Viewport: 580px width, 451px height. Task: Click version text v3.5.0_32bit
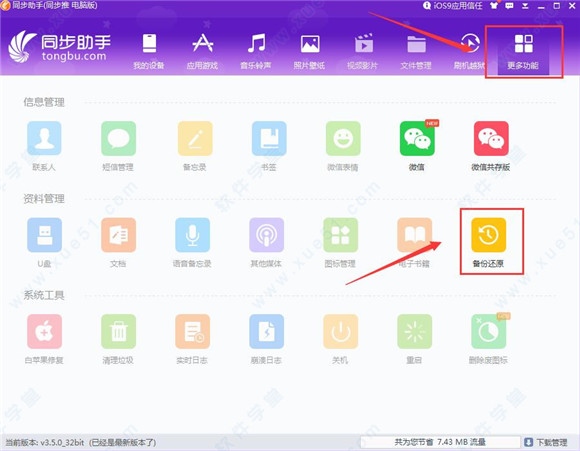[63, 442]
